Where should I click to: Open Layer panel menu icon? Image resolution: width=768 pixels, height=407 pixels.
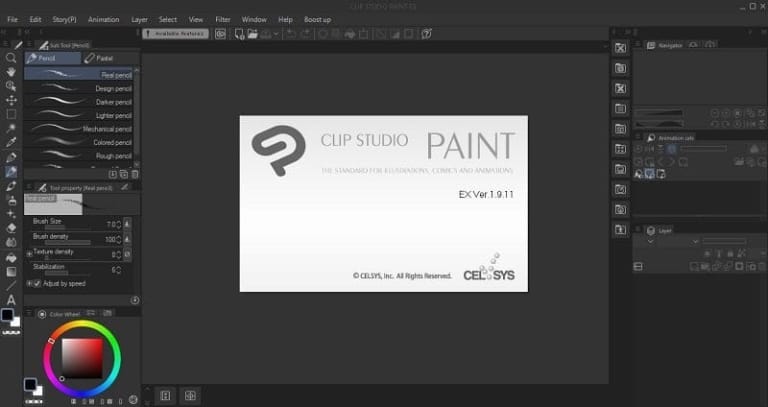[638, 230]
